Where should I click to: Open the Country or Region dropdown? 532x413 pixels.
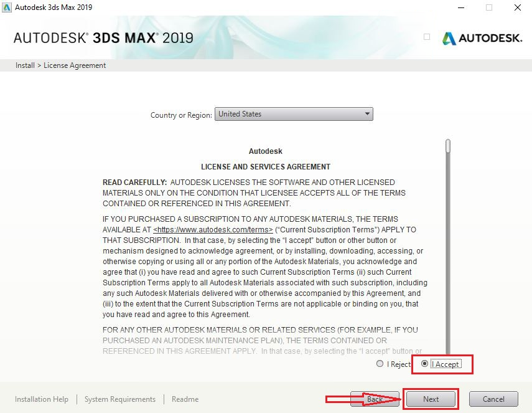click(x=294, y=114)
